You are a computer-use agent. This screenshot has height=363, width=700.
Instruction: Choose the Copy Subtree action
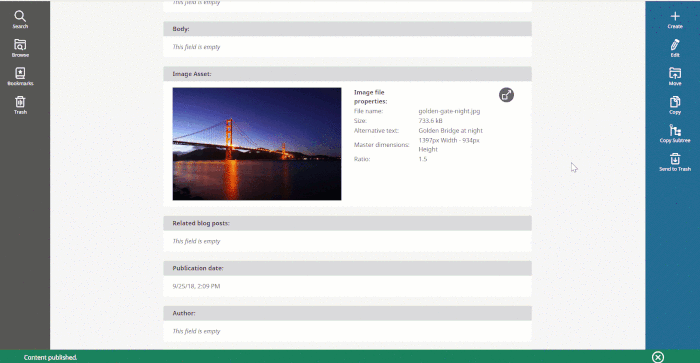tap(675, 134)
